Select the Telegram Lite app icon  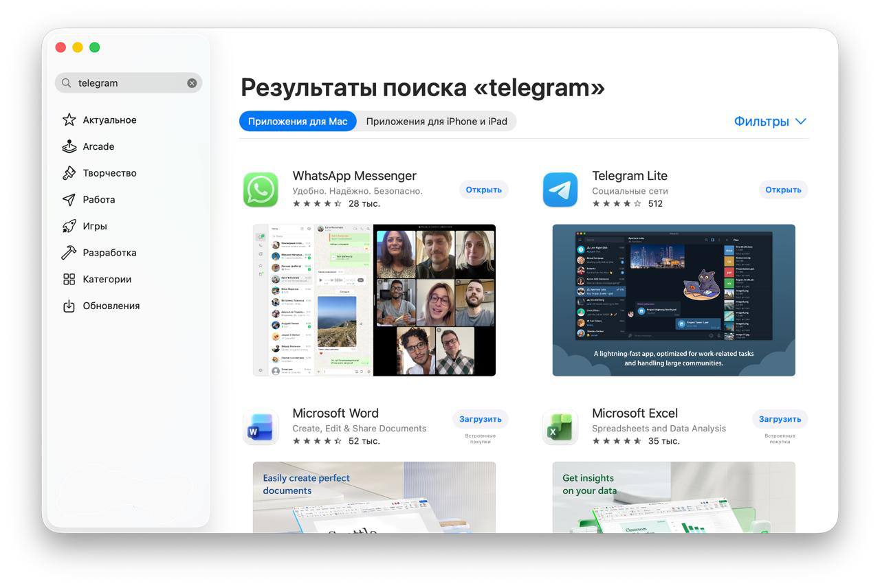560,189
